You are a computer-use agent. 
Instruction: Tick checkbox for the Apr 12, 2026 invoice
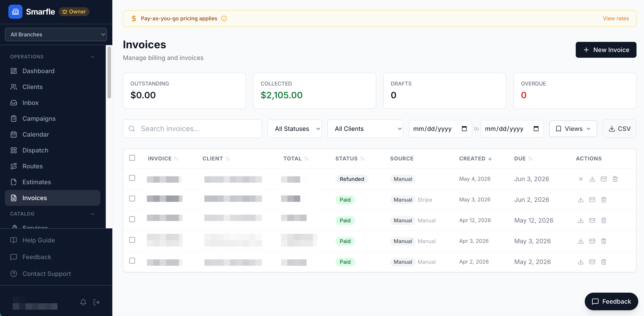(x=132, y=219)
